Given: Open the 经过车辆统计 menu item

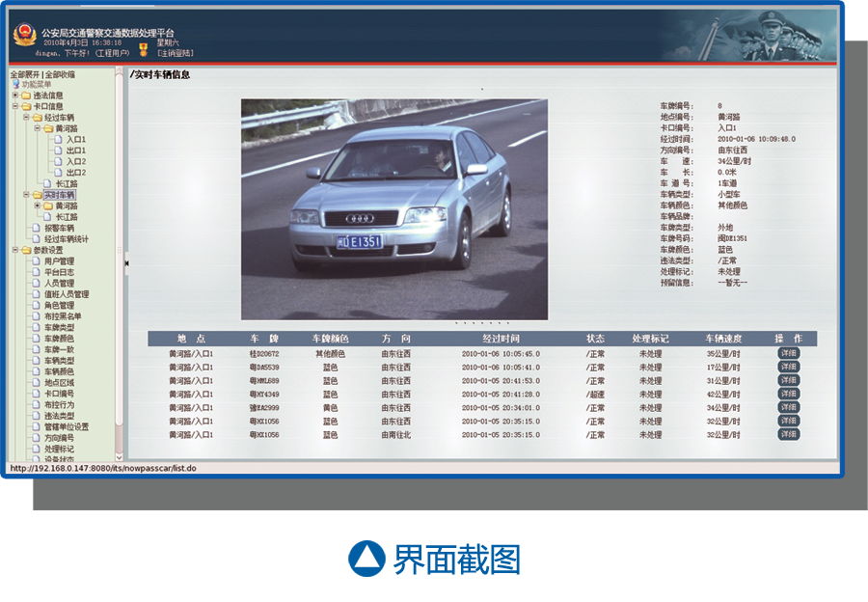Looking at the screenshot, I should point(66,239).
